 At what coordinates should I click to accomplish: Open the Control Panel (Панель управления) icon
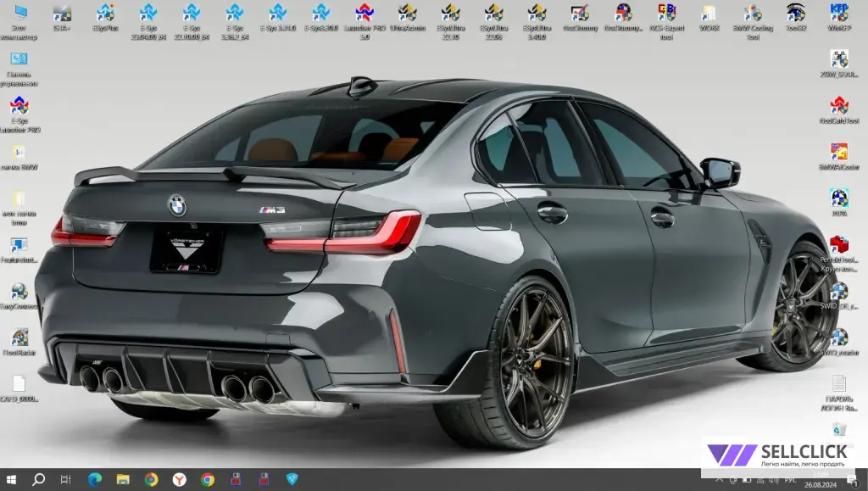(19, 68)
